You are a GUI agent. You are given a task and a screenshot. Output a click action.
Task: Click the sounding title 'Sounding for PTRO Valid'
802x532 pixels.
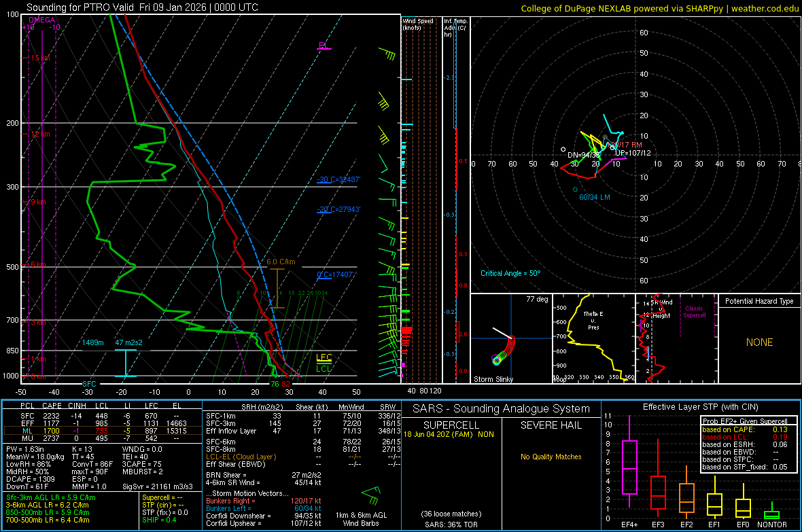coord(82,7)
